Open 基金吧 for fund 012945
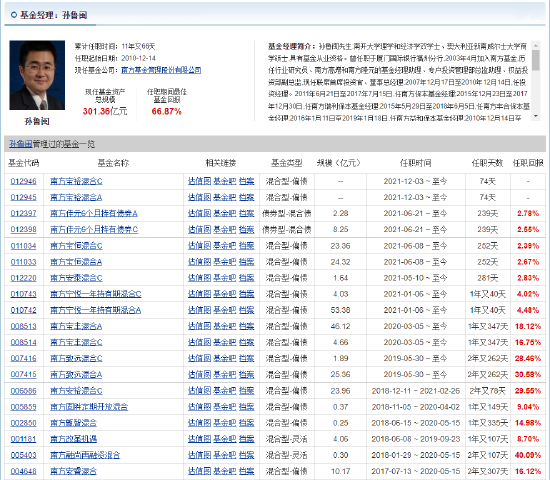This screenshot has height=480, width=550. pyautogui.click(x=225, y=198)
